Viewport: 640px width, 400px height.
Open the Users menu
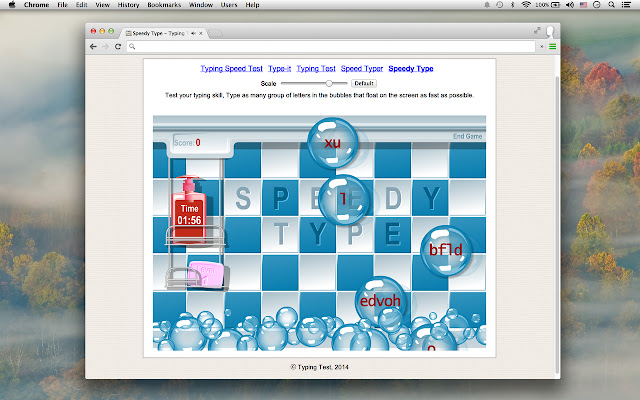tap(229, 5)
